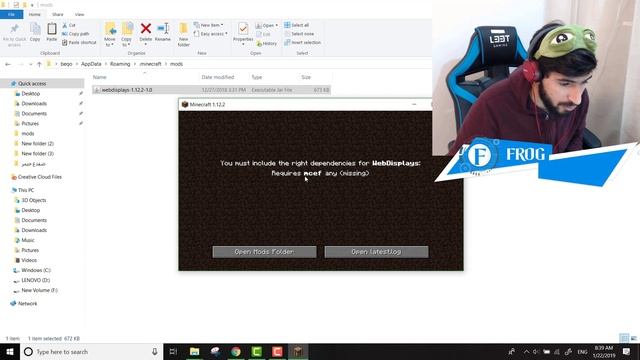This screenshot has height=360, width=640.
Task: Click AppData in the address path
Action: pos(91,64)
